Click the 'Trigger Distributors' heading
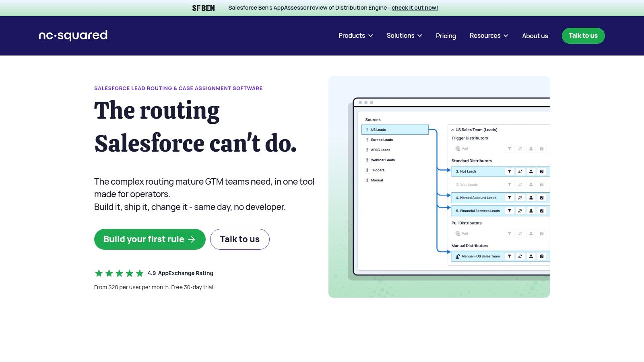Image resolution: width=644 pixels, height=362 pixels. [x=470, y=138]
